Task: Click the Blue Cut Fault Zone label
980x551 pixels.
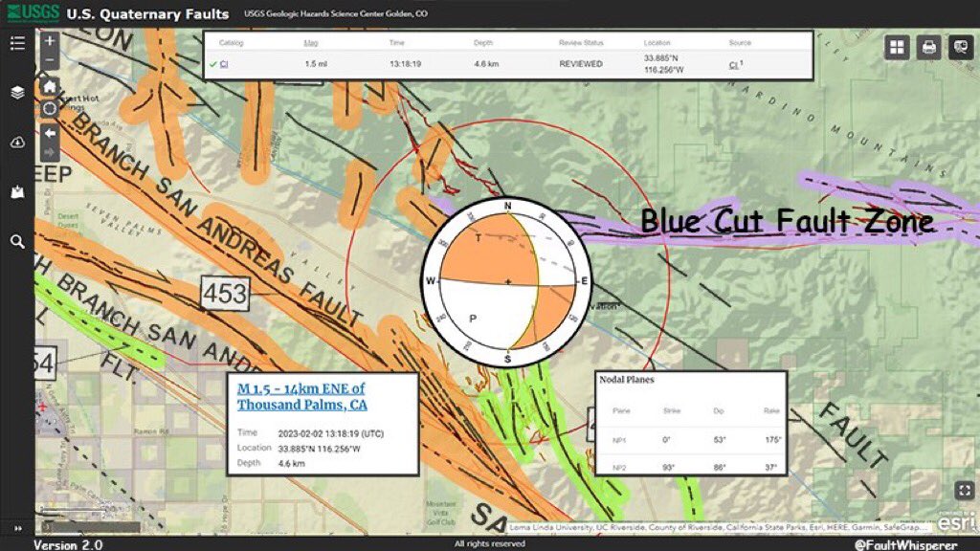Action: pos(788,221)
